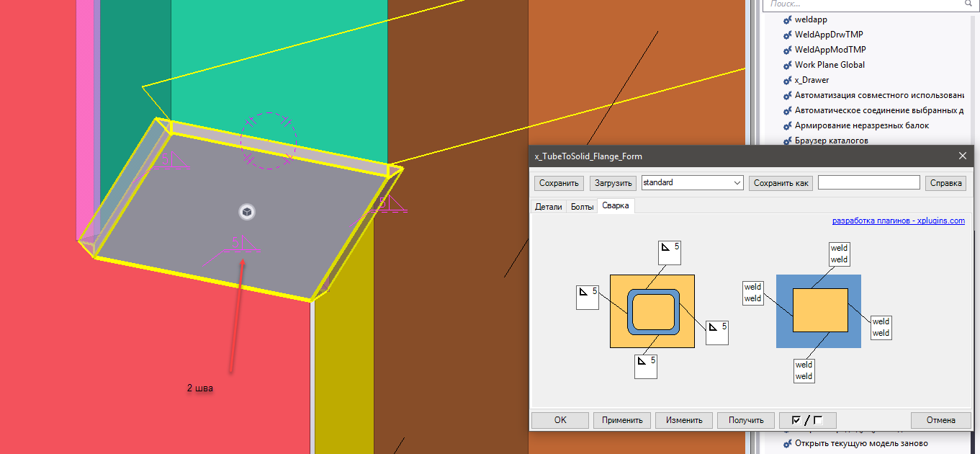Click the top fillet weld symbol box
The width and height of the screenshot is (980, 454).
[x=669, y=252]
